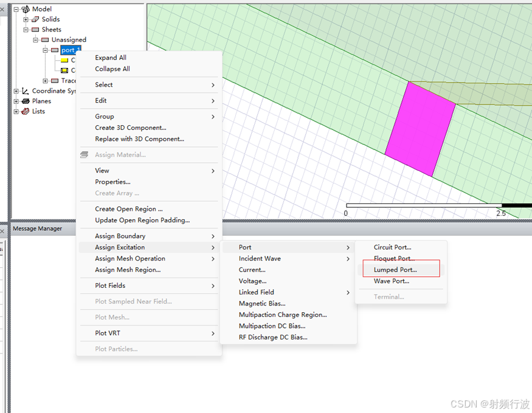Select Create Open Region
Screen dimensions: 532x413
[150, 209]
